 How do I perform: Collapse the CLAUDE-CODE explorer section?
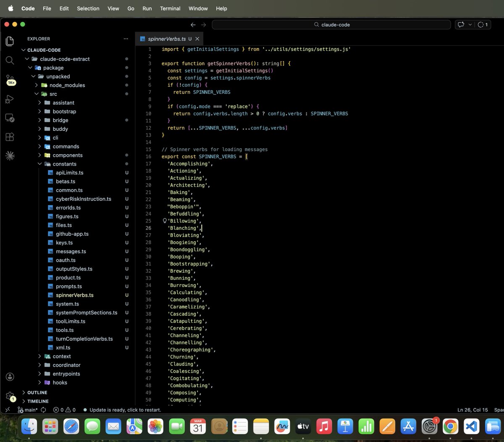pos(24,50)
